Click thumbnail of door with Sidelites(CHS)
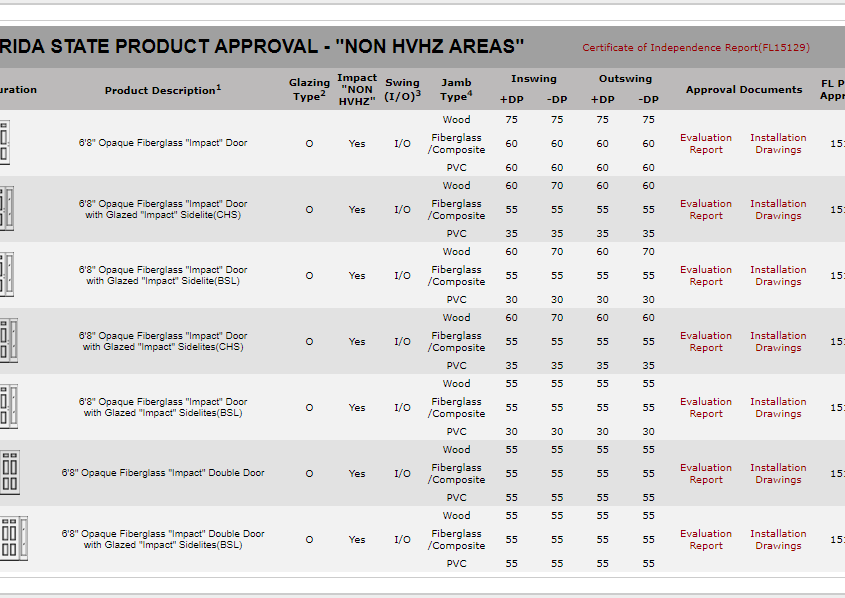845x598 pixels. [9, 340]
